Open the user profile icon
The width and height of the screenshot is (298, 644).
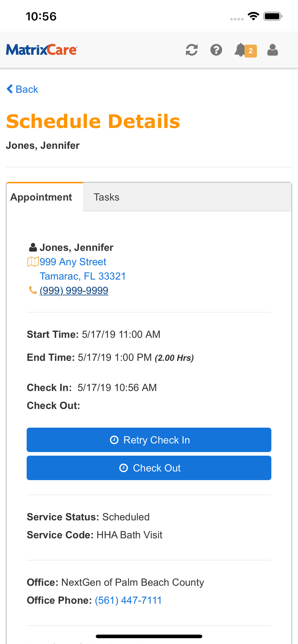273,50
